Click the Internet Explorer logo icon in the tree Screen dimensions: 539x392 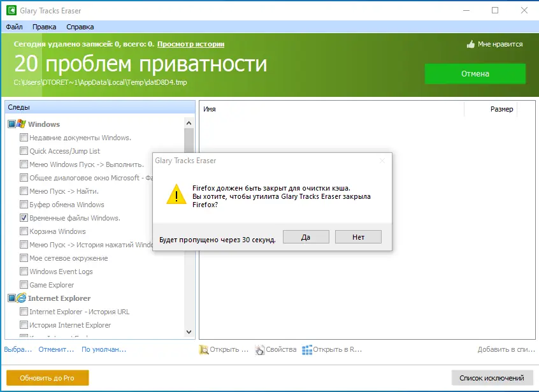click(x=21, y=298)
